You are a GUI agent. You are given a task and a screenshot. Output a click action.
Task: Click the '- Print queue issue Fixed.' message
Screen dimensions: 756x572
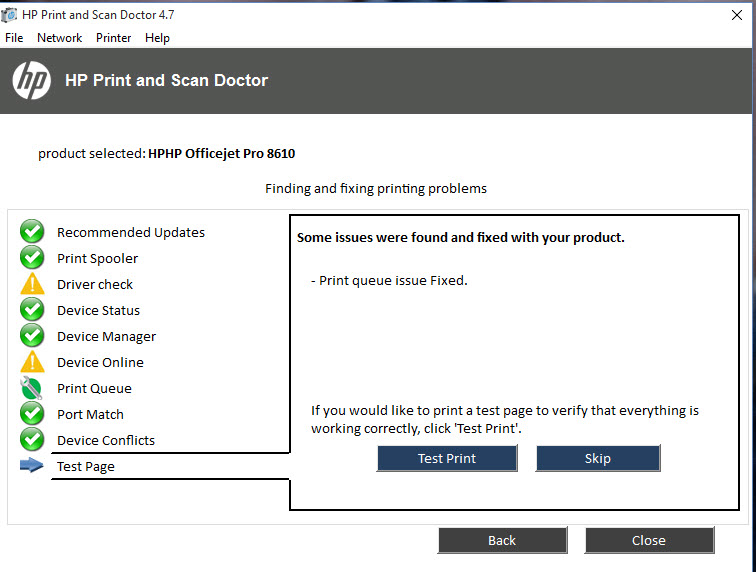(389, 281)
